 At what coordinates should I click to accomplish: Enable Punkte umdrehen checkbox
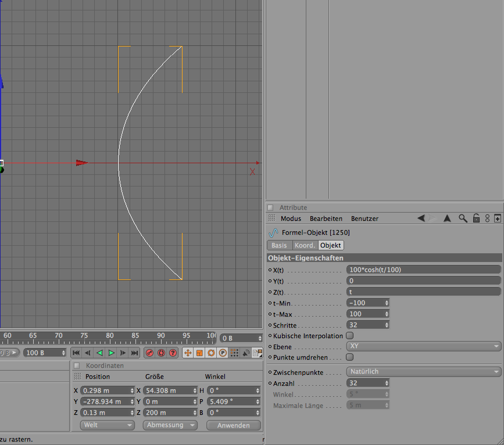(350, 357)
